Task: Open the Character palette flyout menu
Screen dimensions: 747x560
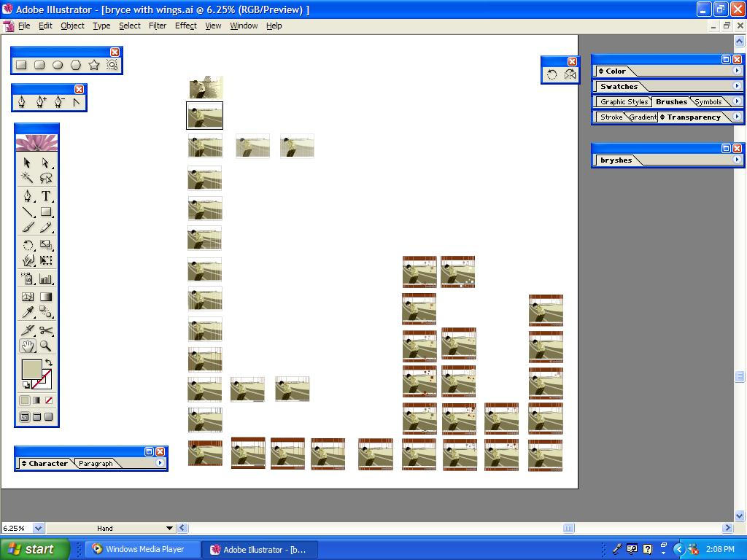Action: pyautogui.click(x=160, y=463)
